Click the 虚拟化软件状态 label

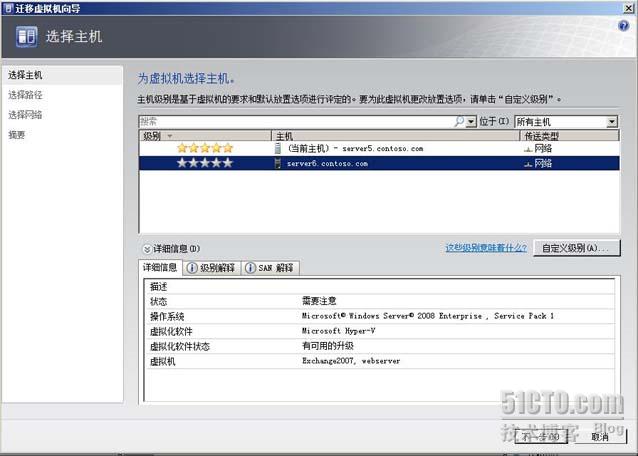pos(180,347)
